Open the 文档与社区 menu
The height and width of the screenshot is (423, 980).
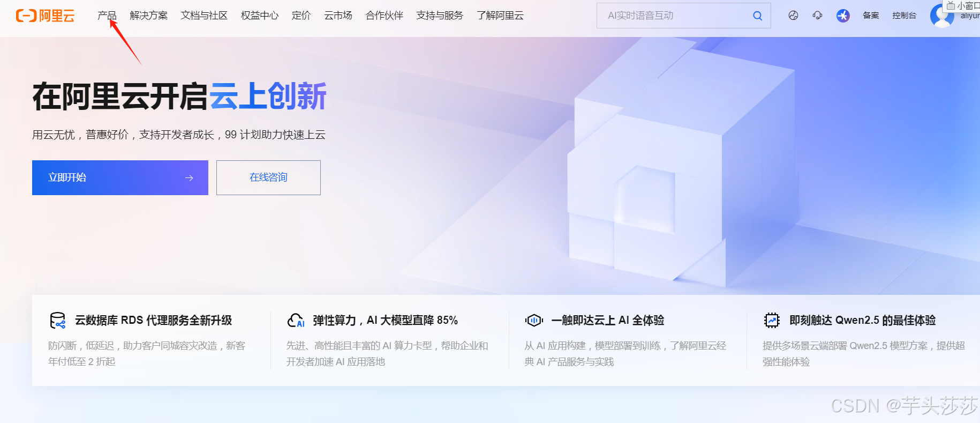point(204,16)
